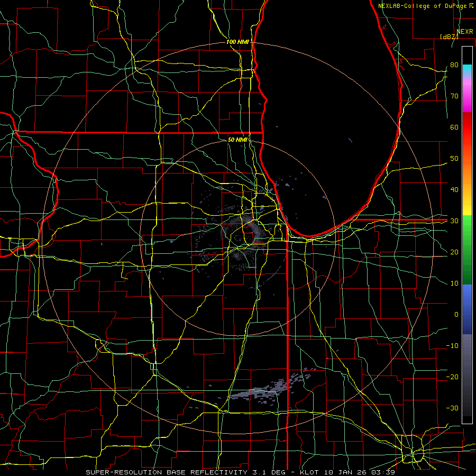476x476 pixels.
Task: Click the [dBZ] units label
Action: click(x=449, y=36)
